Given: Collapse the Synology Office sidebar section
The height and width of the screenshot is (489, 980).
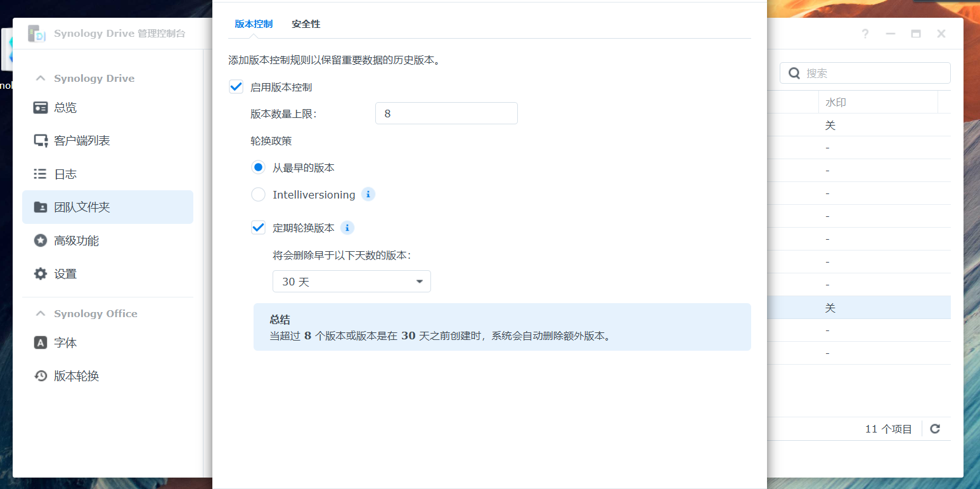Looking at the screenshot, I should 41,314.
